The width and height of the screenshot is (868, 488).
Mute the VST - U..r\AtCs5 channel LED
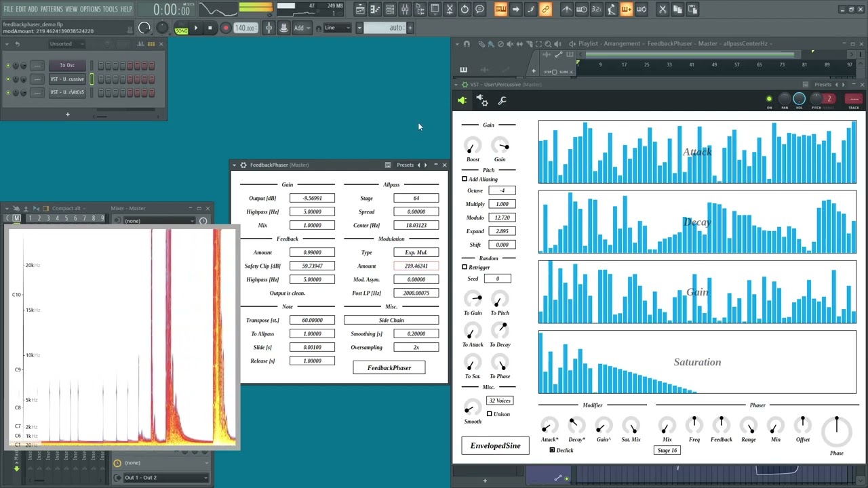pyautogui.click(x=8, y=93)
